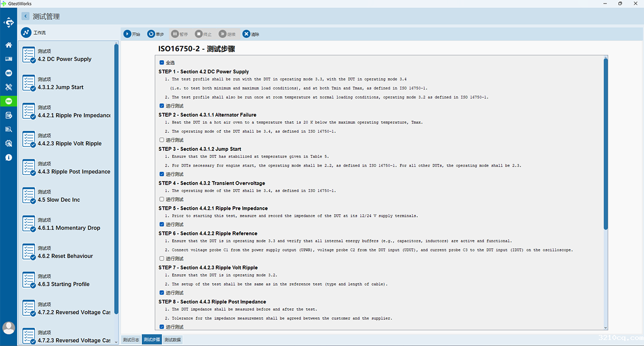Open the settings gear in the sidebar

[9, 143]
